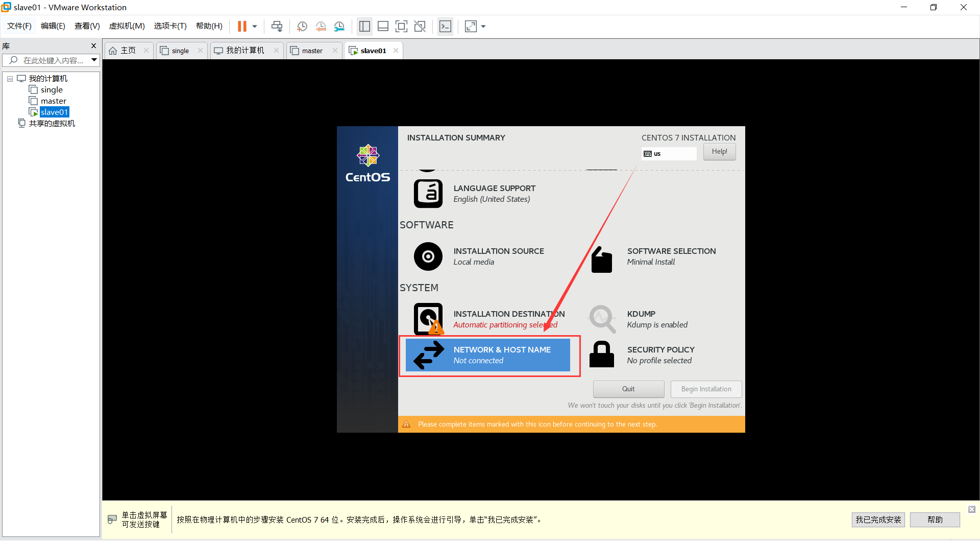Open the 虚拟机(M) menu
Screen dimensions: 980x541
pyautogui.click(x=127, y=26)
